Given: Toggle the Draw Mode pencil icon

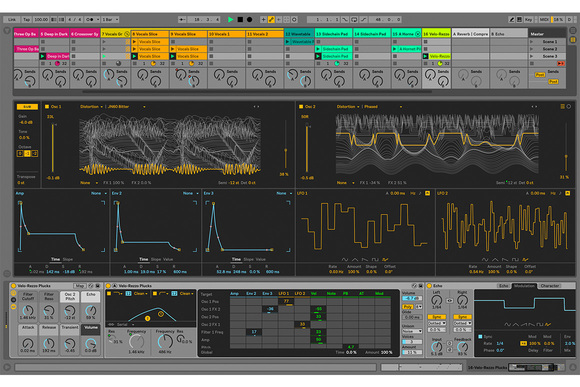Looking at the screenshot, I should 512,19.
